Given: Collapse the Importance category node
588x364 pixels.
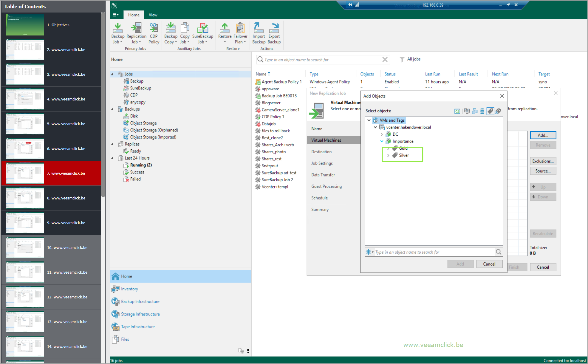Looking at the screenshot, I should click(x=382, y=141).
